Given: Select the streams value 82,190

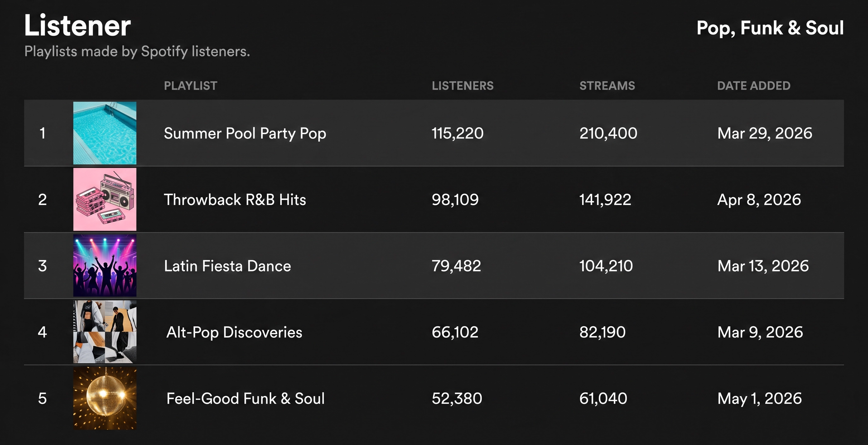Looking at the screenshot, I should [603, 332].
